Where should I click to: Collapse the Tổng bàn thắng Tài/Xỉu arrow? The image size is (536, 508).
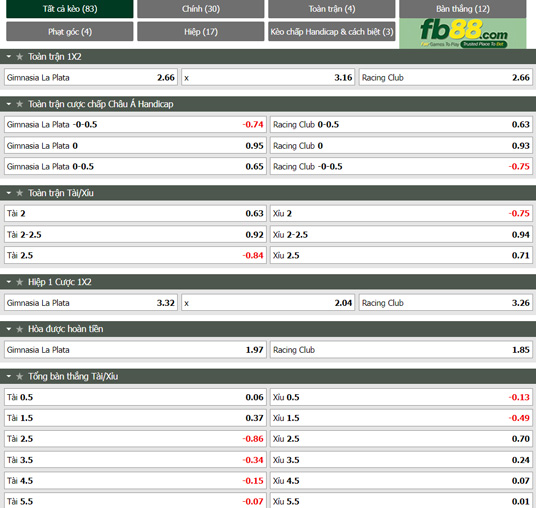click(x=9, y=376)
